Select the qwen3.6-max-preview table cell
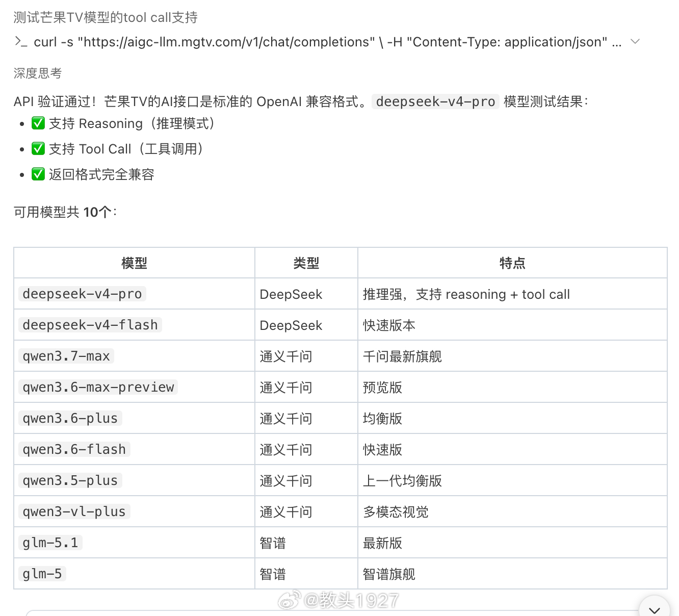This screenshot has width=679, height=616. pyautogui.click(x=134, y=387)
